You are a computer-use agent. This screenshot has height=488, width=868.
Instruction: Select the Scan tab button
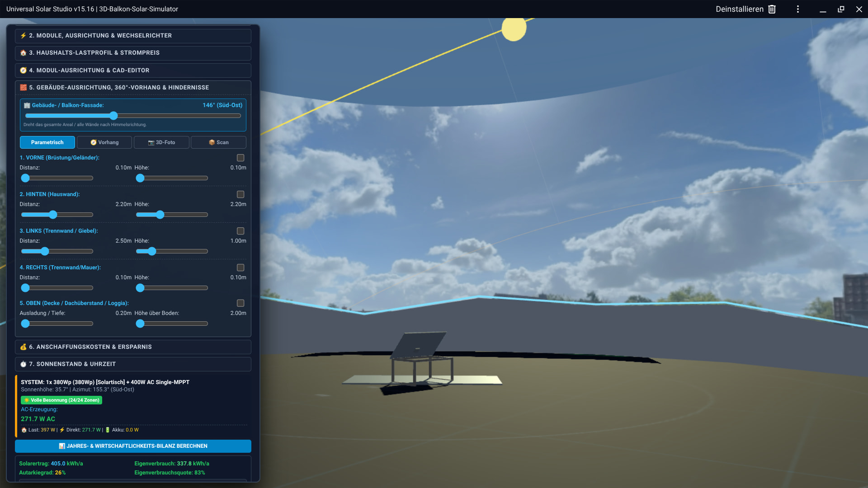click(x=218, y=142)
